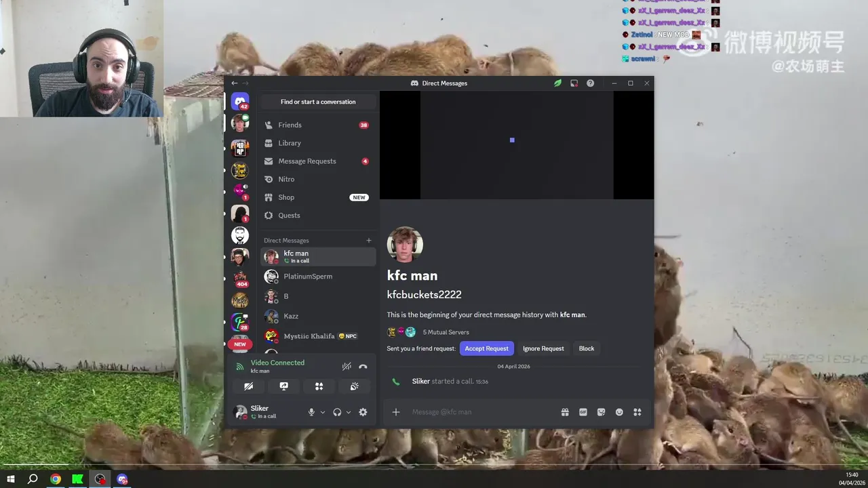
Task: Open the PlatinumSperm direct message
Action: click(x=318, y=277)
